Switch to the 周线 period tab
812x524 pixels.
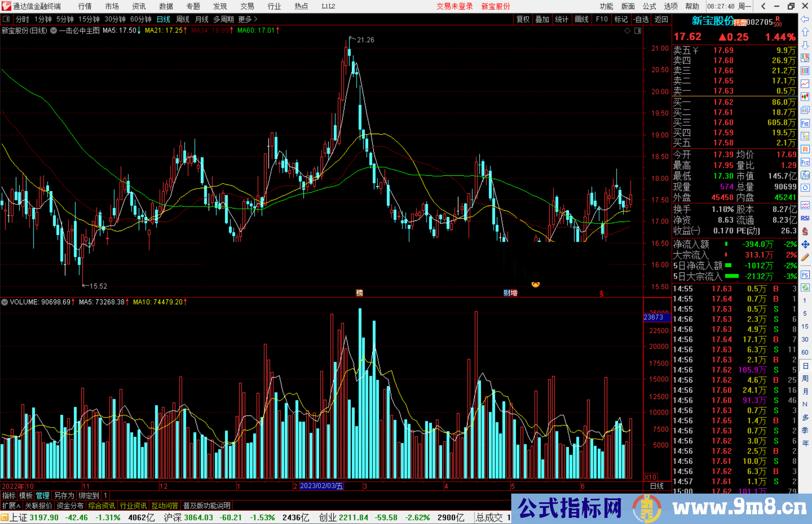pos(183,19)
